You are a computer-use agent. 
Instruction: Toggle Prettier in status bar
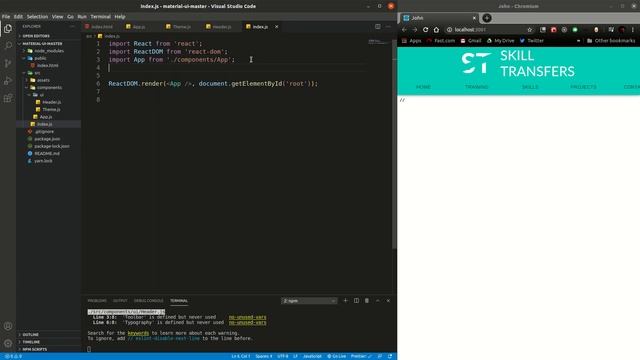[361, 356]
